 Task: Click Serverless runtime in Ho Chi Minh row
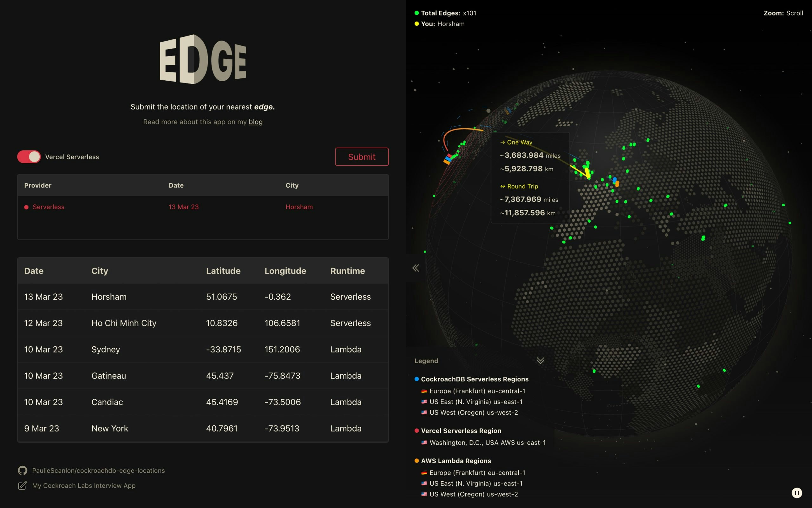click(350, 323)
